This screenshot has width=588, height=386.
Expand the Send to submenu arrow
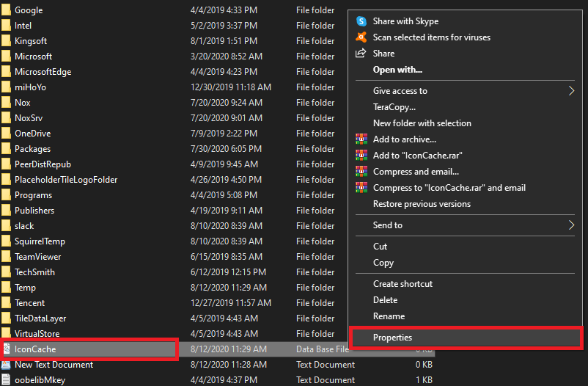pos(571,225)
